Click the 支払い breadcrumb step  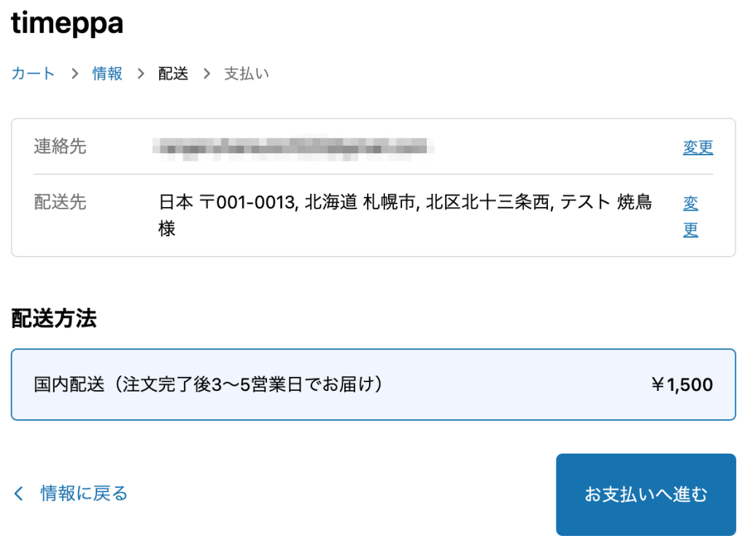click(x=247, y=73)
